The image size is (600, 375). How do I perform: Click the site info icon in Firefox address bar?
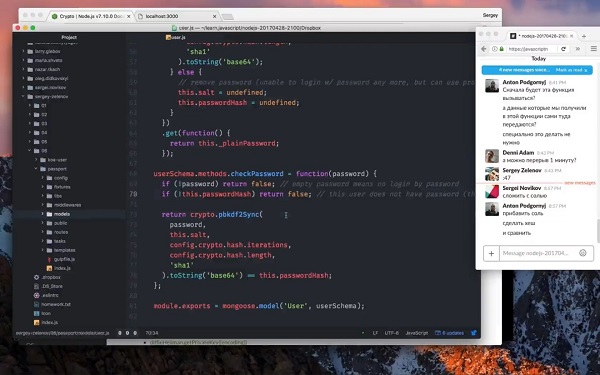(495, 49)
